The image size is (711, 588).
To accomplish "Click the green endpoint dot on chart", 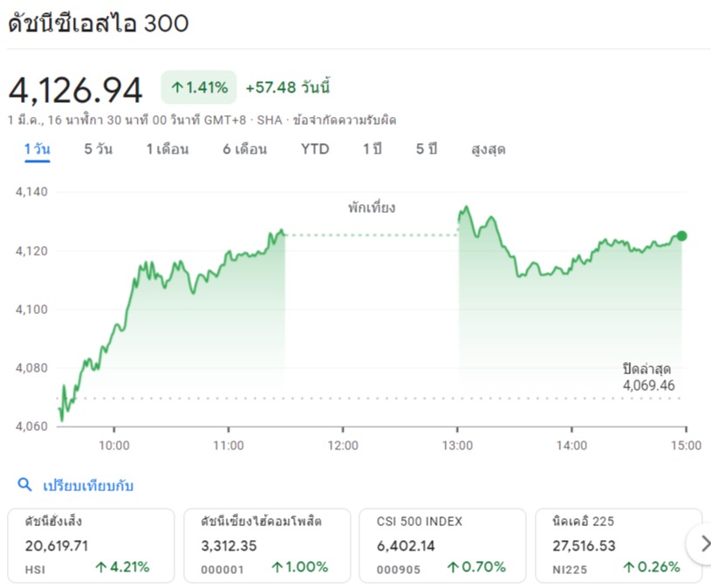I will (681, 236).
